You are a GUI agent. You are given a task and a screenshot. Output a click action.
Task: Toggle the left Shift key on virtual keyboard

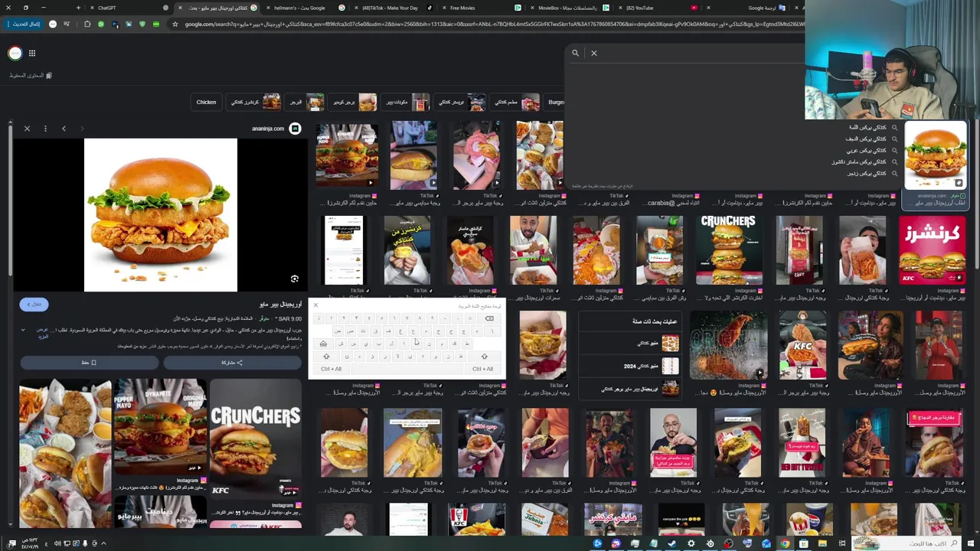click(x=326, y=357)
